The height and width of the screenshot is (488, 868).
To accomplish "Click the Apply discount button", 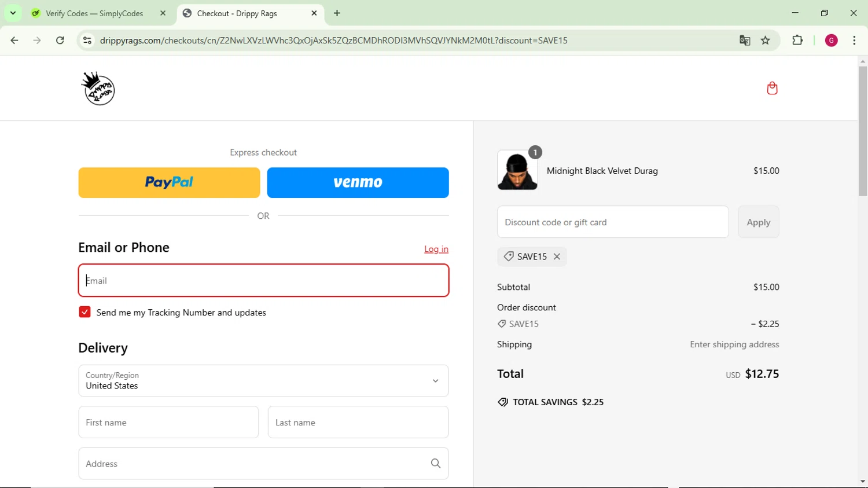I will coord(759,222).
